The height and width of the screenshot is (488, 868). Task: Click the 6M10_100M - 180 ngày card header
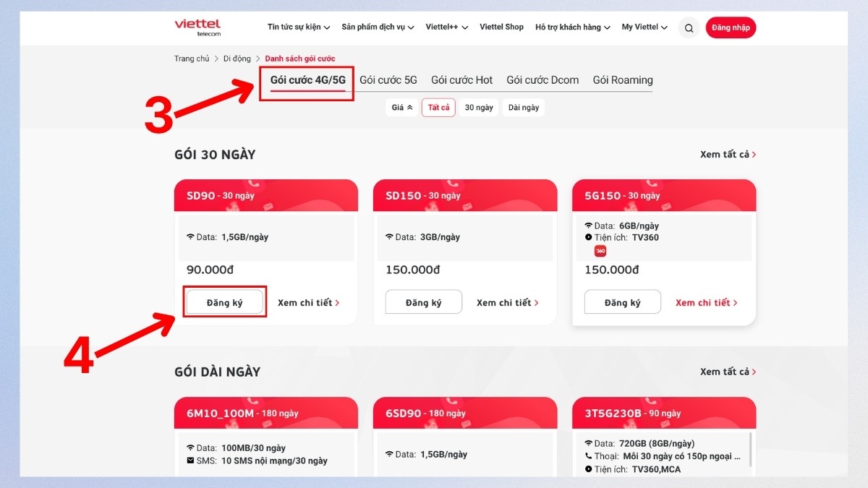point(266,413)
